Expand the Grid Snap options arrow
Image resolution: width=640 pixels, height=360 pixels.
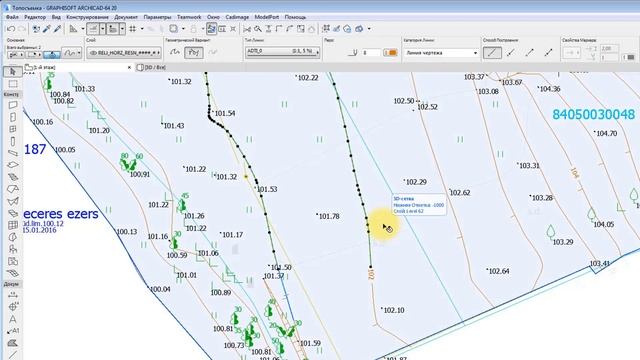point(142,29)
